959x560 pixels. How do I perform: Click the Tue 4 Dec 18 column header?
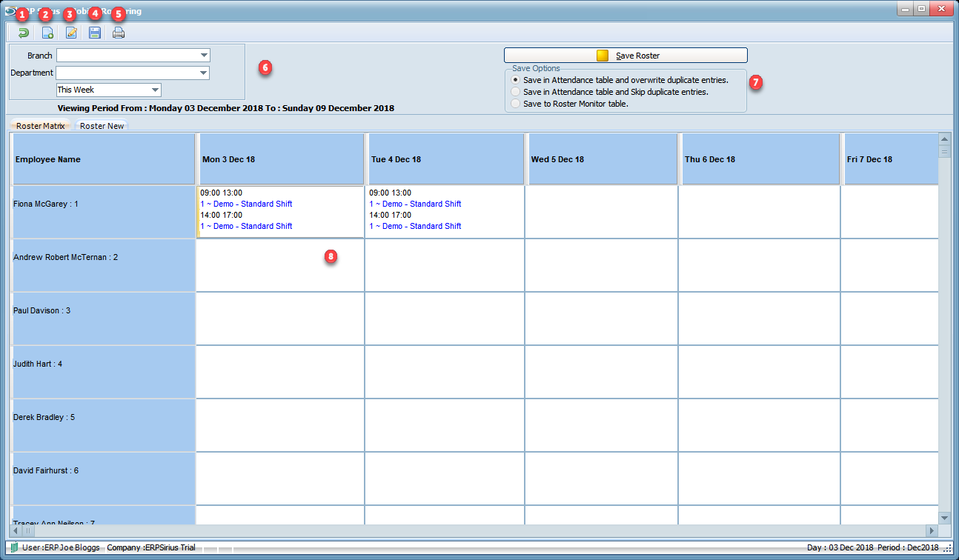(445, 159)
